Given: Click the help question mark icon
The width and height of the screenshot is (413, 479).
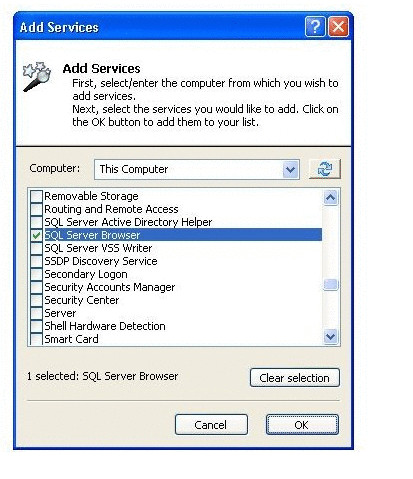Looking at the screenshot, I should tap(315, 27).
